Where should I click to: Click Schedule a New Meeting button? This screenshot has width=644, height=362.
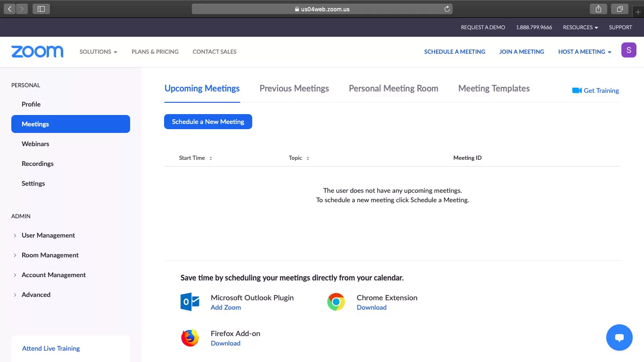[208, 122]
